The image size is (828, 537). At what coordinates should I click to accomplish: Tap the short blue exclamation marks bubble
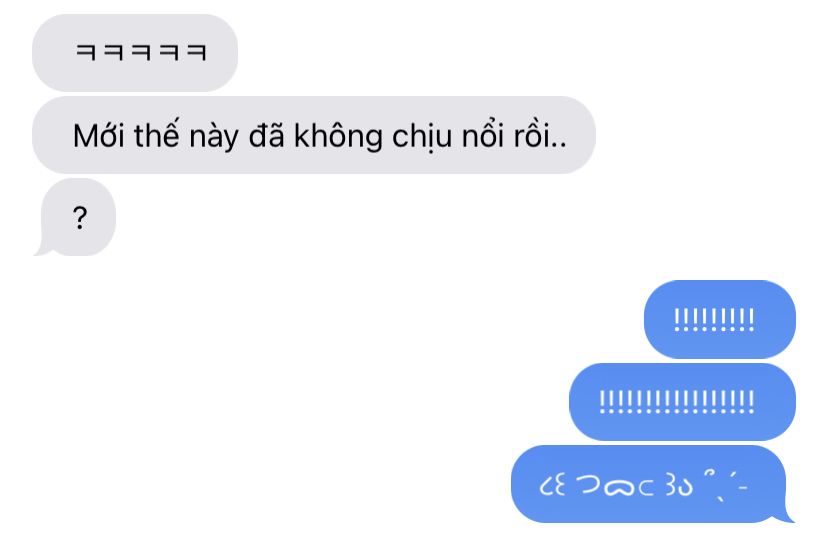719,319
